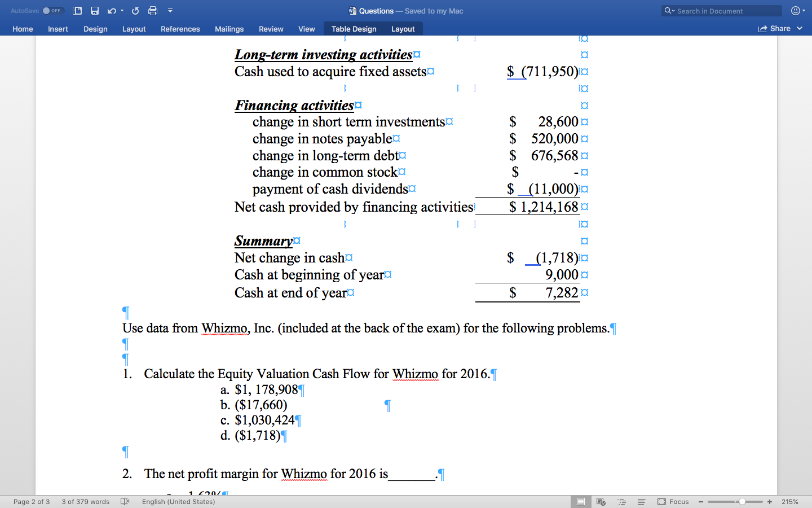Click the Summary heading
This screenshot has width=812, height=508.
(x=264, y=241)
